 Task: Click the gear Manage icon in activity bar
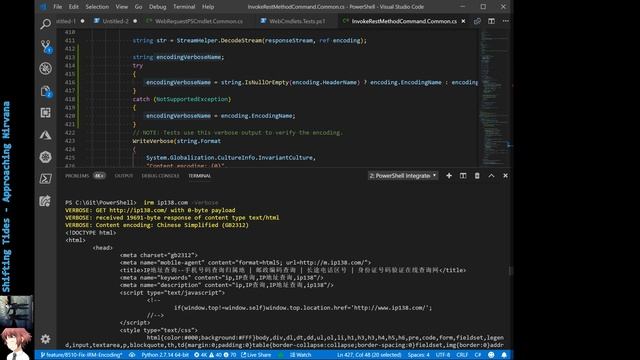[x=46, y=339]
